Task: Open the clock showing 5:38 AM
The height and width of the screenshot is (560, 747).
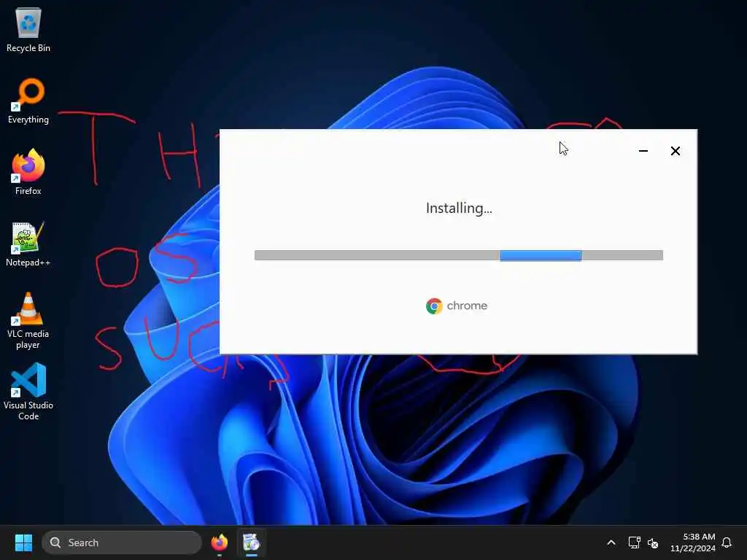Action: 693,542
